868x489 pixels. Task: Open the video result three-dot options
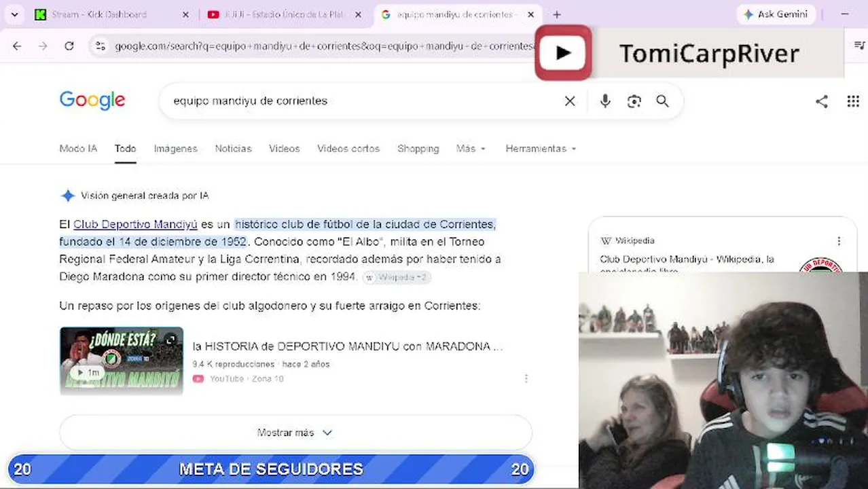(526, 378)
